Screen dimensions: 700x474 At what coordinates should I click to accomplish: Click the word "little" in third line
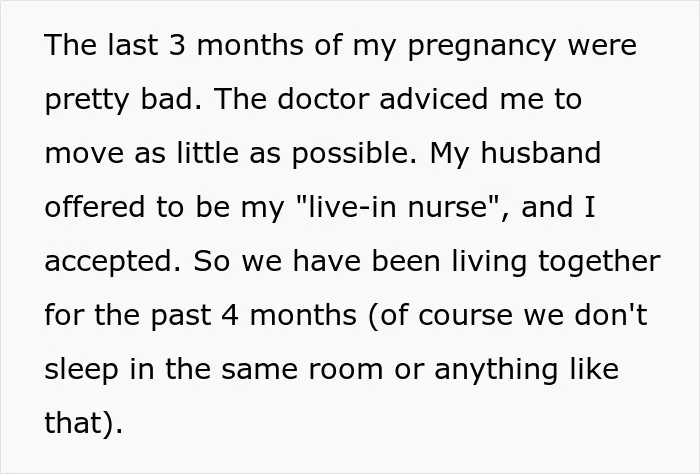click(208, 153)
